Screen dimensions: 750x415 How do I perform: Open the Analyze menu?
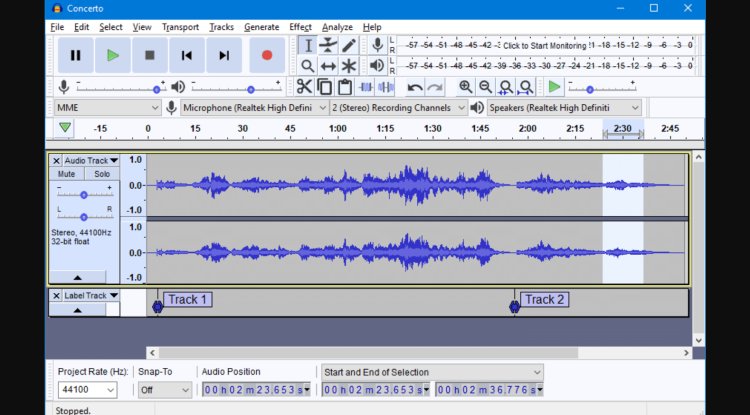point(337,27)
